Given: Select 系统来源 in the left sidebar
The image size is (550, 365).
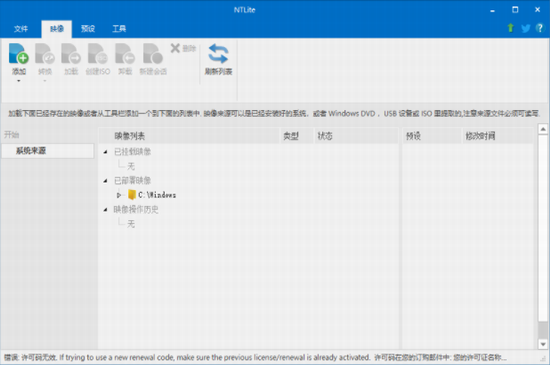Looking at the screenshot, I should [48, 151].
